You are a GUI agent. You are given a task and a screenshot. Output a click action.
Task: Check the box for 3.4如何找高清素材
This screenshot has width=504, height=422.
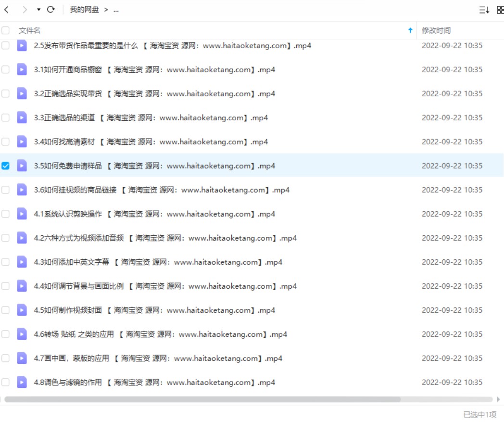click(x=5, y=142)
